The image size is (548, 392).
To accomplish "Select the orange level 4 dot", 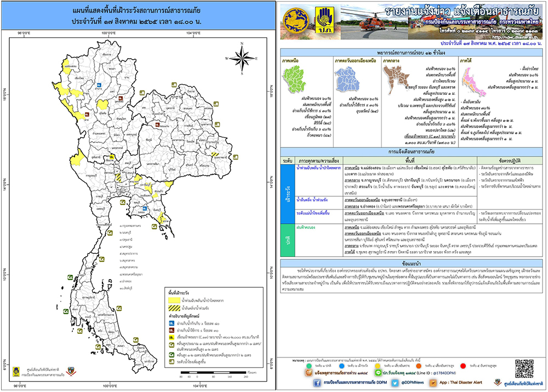I will tap(419, 366).
